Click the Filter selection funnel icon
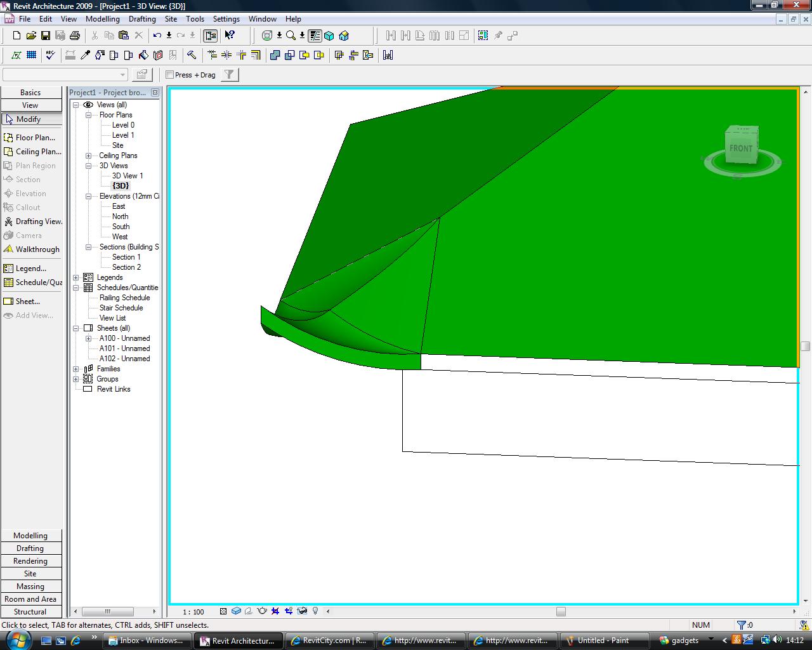812x650 pixels. [230, 75]
